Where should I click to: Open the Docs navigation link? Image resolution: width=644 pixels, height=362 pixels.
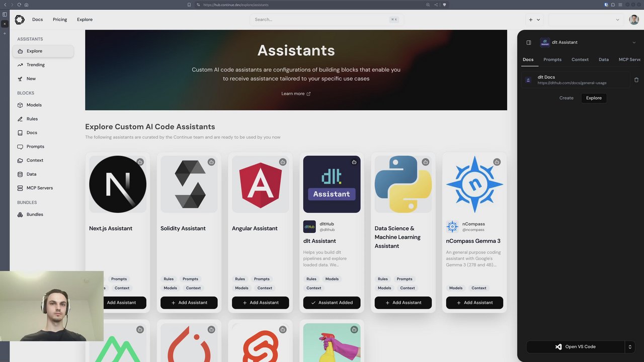pos(38,20)
